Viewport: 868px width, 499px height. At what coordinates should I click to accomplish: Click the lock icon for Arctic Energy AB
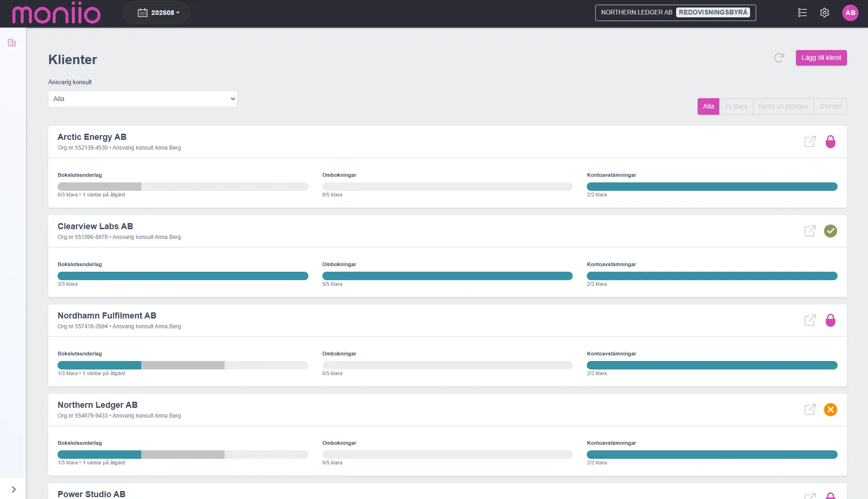click(831, 141)
